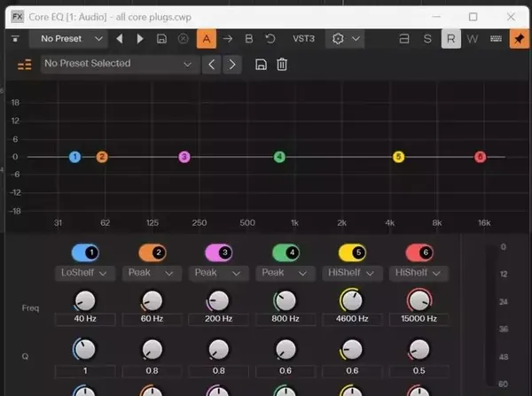Open the plugin menu icon at toolbar left
Screen dimensions: 532x396
pos(15,39)
